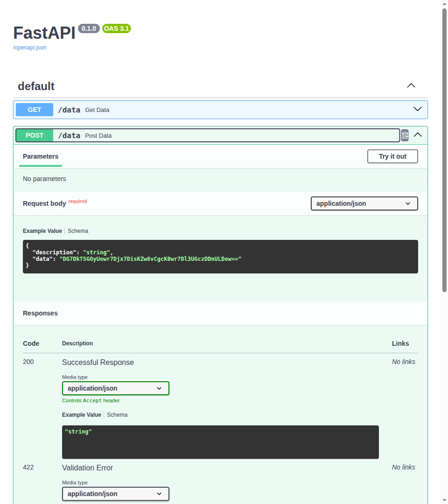Select the Parameters tab

point(41,156)
